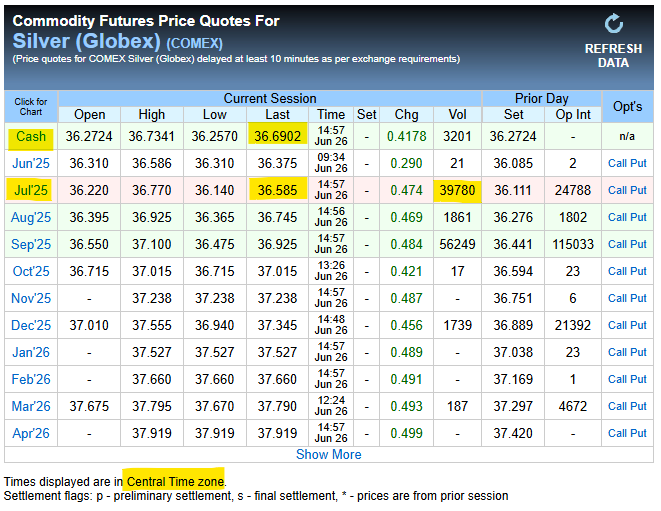Click the Call link for Nov'25

[x=617, y=298]
